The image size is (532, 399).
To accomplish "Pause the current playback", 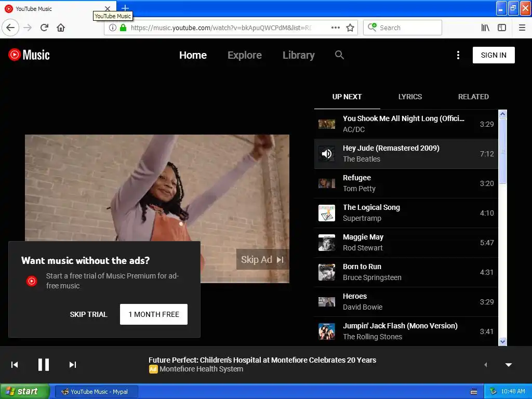I will (x=44, y=365).
